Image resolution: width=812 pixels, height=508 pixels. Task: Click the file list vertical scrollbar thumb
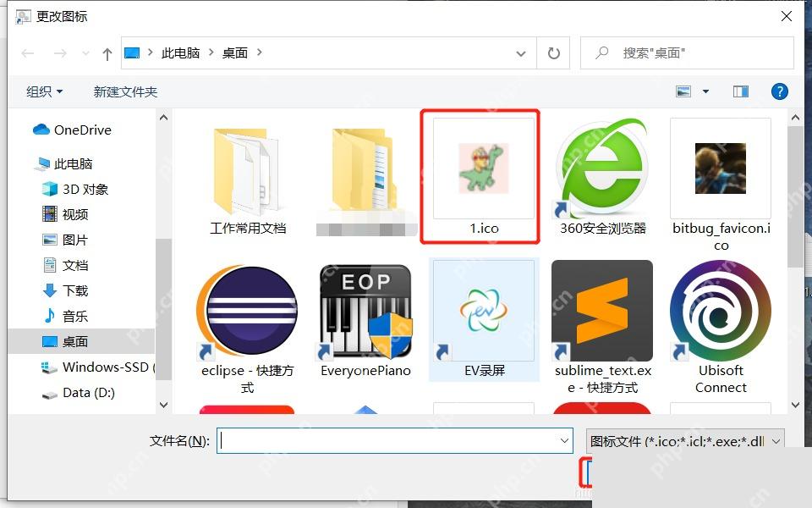click(x=795, y=197)
